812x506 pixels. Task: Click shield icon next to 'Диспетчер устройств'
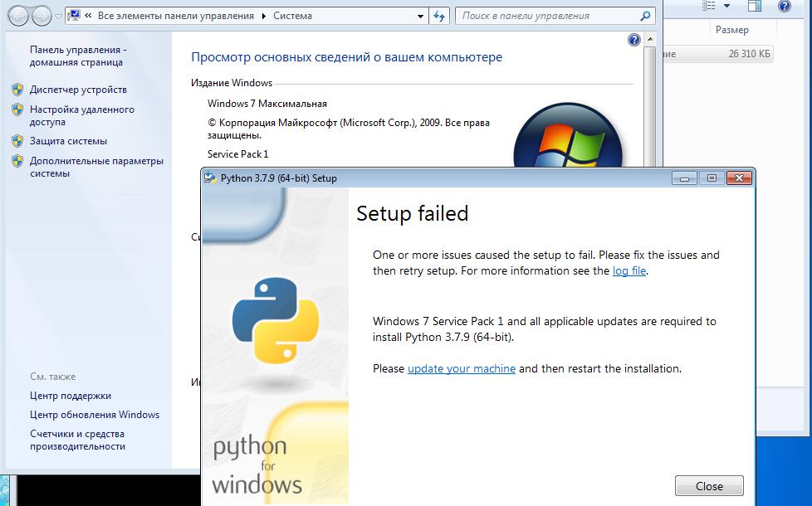17,90
